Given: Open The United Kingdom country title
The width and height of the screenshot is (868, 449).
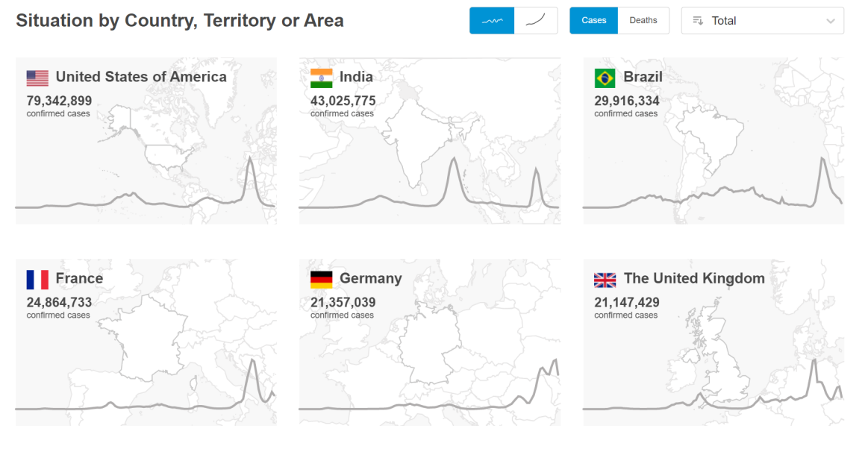Looking at the screenshot, I should pyautogui.click(x=694, y=278).
